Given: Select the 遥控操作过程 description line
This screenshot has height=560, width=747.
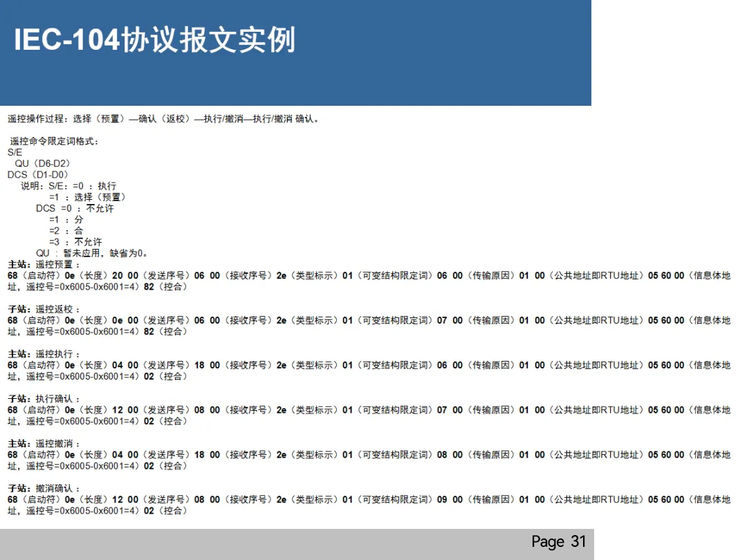Looking at the screenshot, I should point(164,118).
